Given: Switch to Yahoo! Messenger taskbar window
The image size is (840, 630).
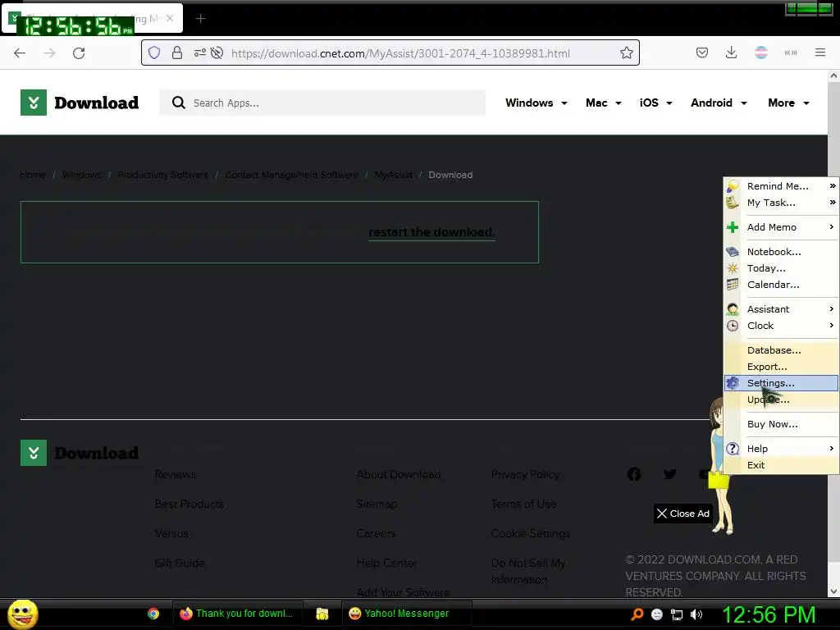Looking at the screenshot, I should pos(407,614).
